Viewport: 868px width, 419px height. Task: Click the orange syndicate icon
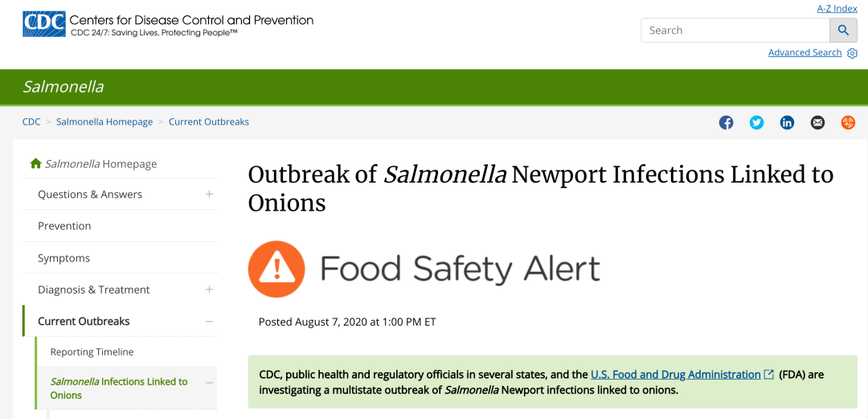(x=848, y=122)
